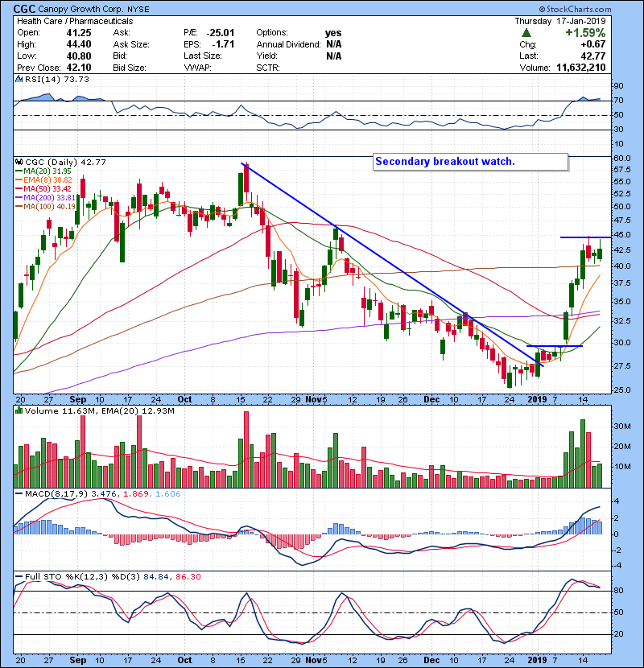Click the Prev Close value 42.10

(79, 68)
